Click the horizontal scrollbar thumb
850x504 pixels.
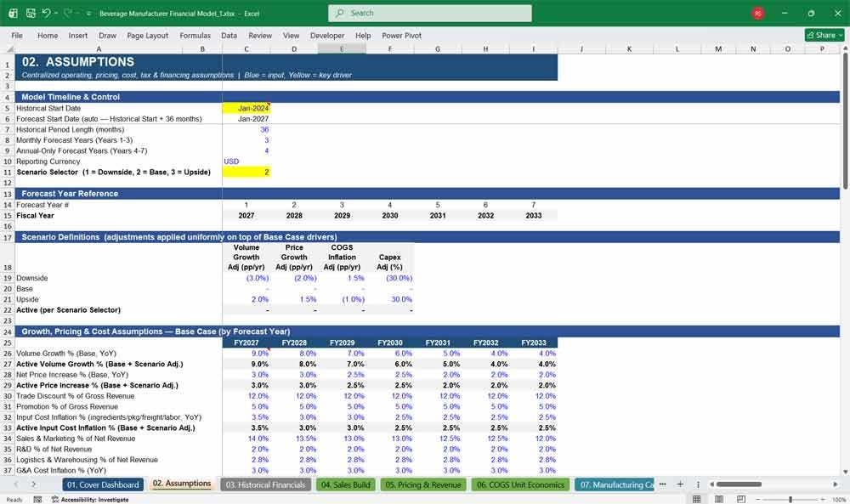739,484
